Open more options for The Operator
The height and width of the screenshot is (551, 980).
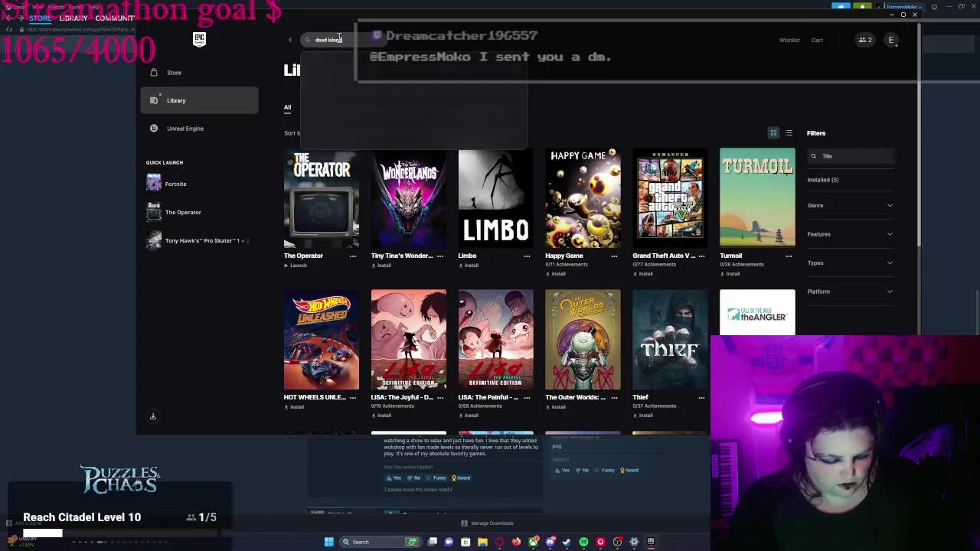[353, 256]
